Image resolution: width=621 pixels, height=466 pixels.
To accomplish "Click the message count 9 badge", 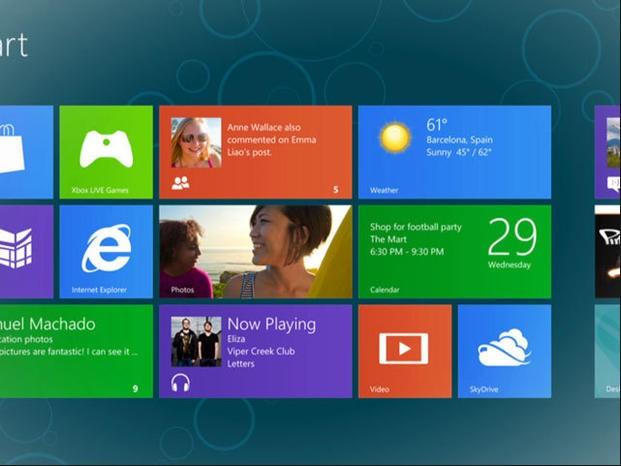I will click(135, 389).
